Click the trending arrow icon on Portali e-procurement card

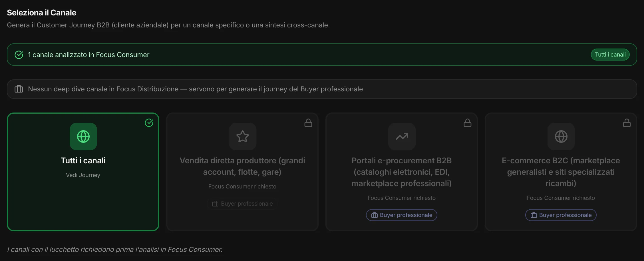point(402,136)
